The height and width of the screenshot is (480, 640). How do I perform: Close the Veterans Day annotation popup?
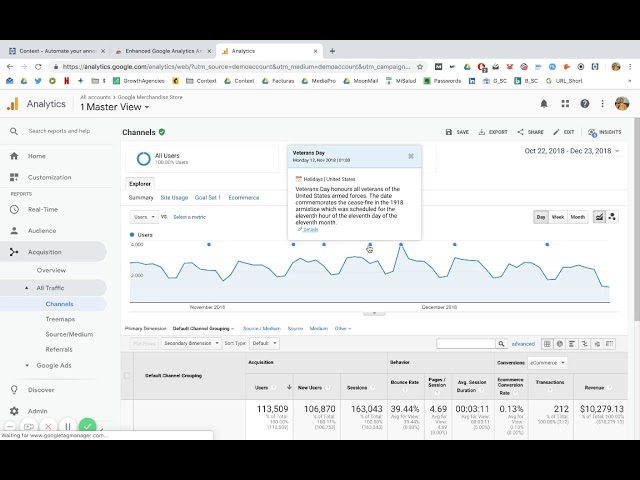tap(411, 156)
